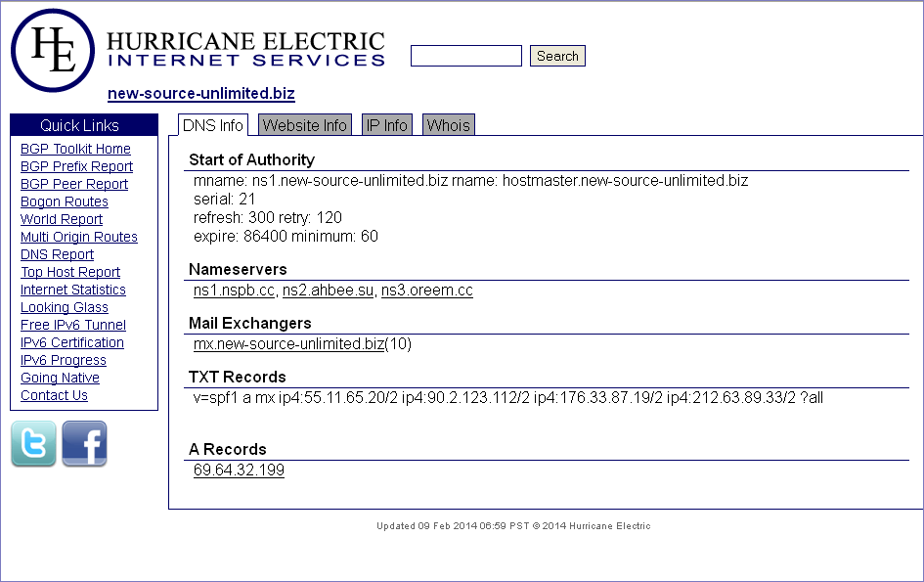This screenshot has height=582, width=924.
Task: Click the Search button
Action: tap(557, 56)
